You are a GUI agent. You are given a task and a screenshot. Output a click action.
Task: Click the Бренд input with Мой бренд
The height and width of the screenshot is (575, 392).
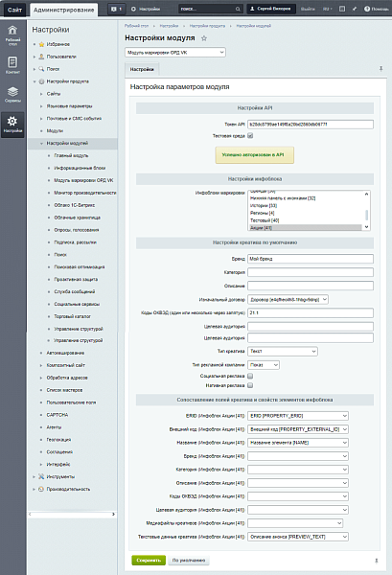point(311,259)
